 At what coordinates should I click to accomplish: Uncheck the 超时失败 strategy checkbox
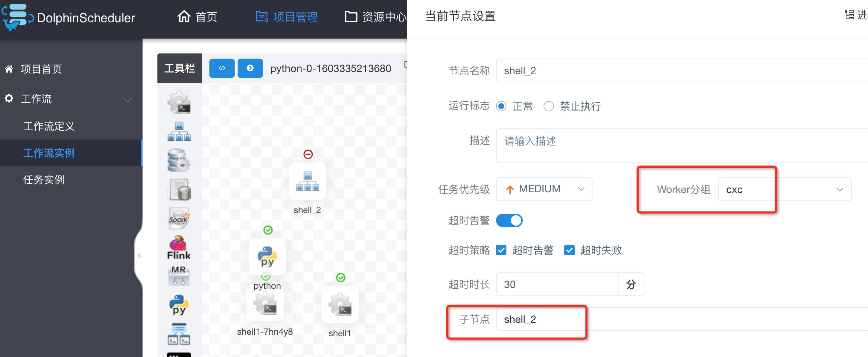[x=570, y=250]
